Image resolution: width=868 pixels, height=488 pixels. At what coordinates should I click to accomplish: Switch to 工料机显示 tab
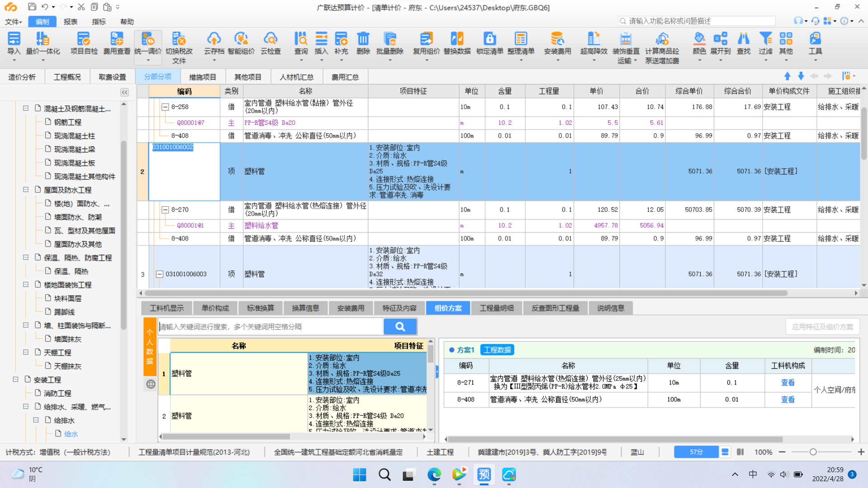pyautogui.click(x=167, y=308)
